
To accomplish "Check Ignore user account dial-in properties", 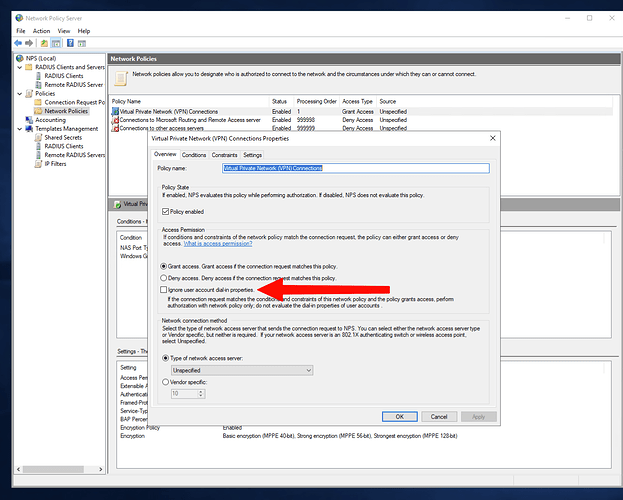I will coord(163,290).
